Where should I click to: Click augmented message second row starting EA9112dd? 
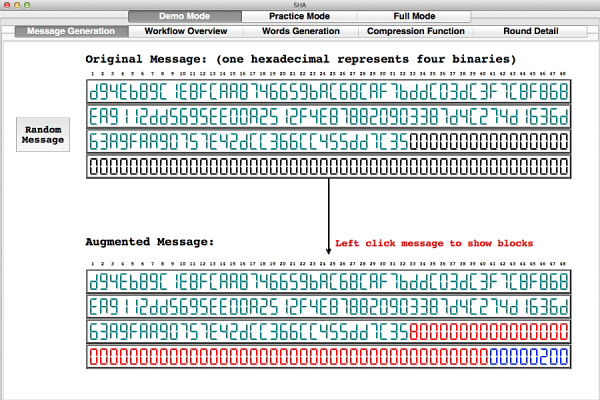point(328,306)
